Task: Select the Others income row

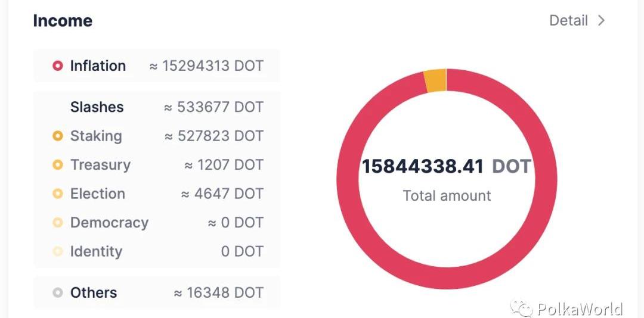Action: (156, 292)
